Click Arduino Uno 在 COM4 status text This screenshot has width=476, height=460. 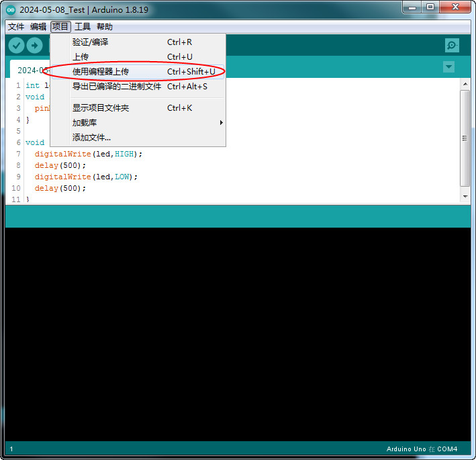tap(422, 449)
